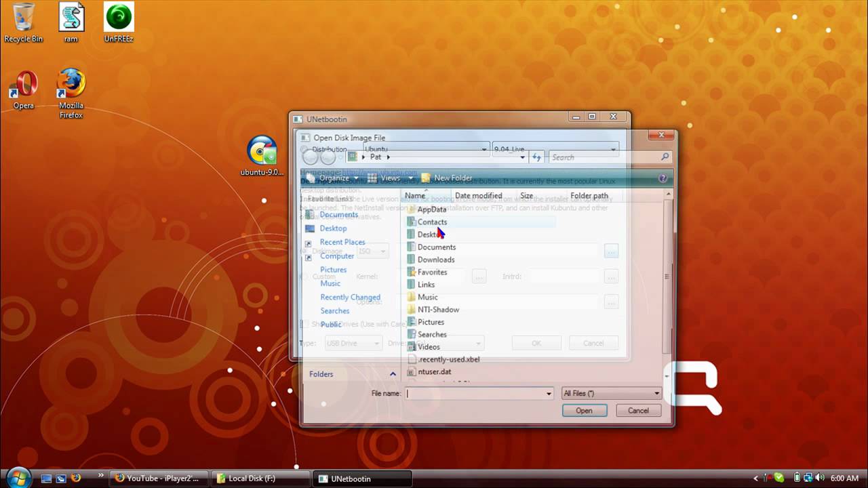Toggle the Folders pane expander
868x488 pixels.
tap(393, 374)
